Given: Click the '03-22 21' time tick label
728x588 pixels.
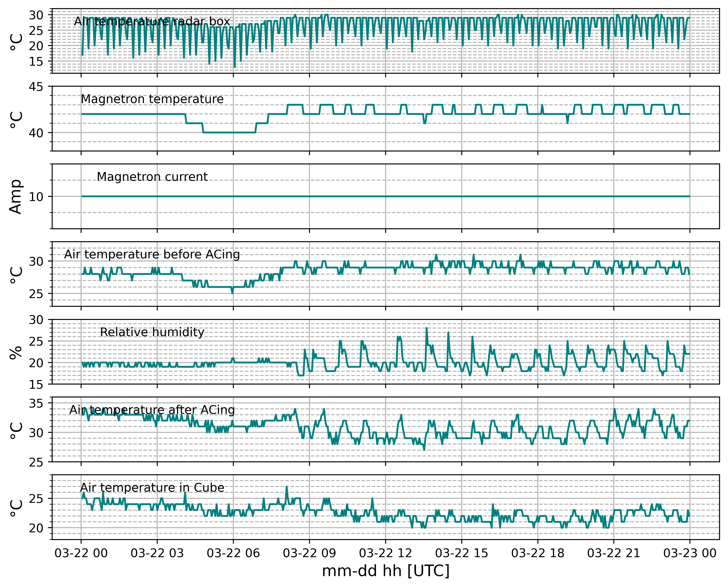Looking at the screenshot, I should click(x=614, y=553).
